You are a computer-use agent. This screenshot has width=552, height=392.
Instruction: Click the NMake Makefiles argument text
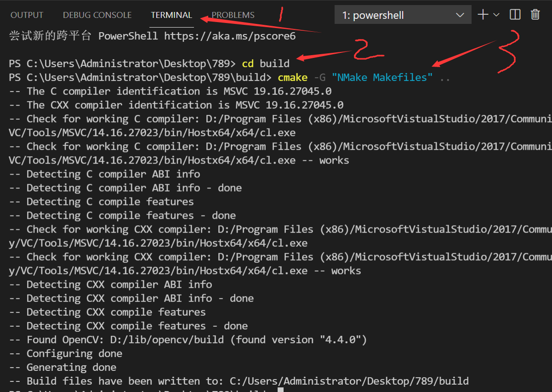point(381,77)
